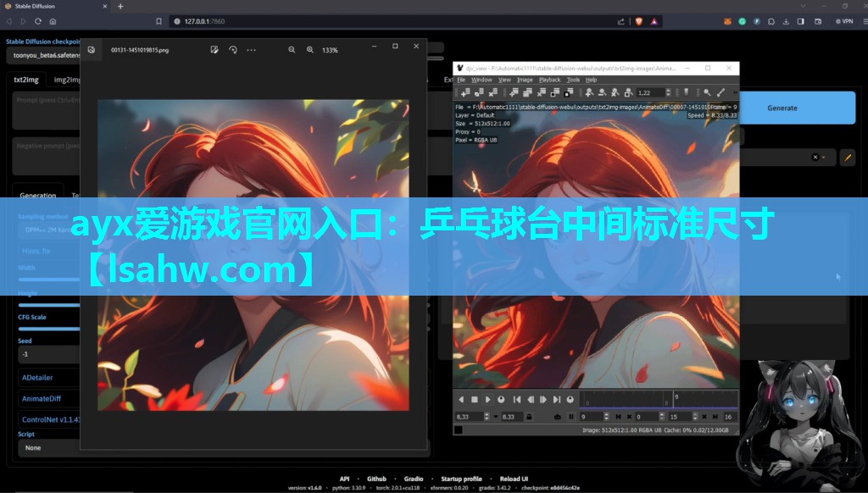Image resolution: width=868 pixels, height=493 pixels.
Task: Step to previous frame in djv_view
Action: 531,400
